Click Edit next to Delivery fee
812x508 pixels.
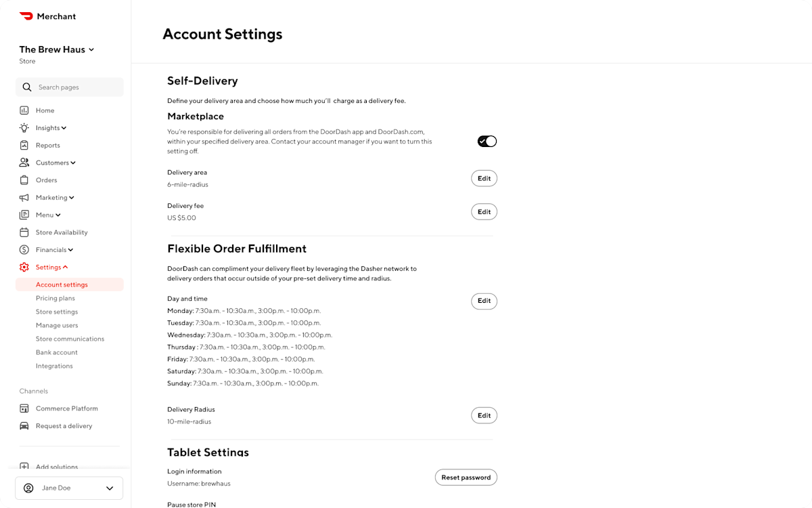tap(484, 211)
